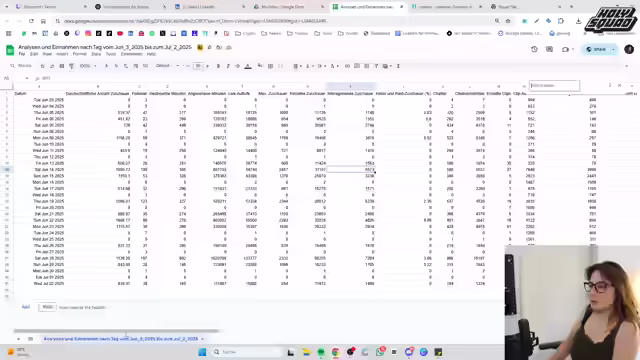Open text rotation dropdown
This screenshot has width=640, height=360.
click(334, 66)
